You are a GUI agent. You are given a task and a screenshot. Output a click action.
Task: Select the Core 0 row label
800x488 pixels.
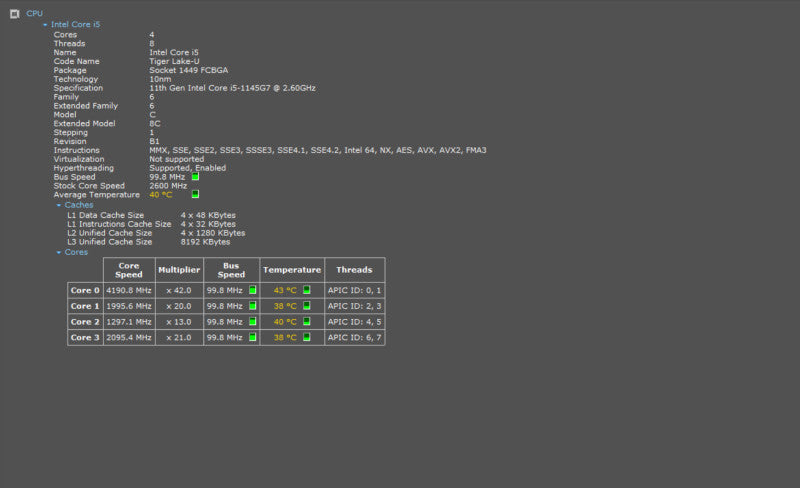point(85,290)
